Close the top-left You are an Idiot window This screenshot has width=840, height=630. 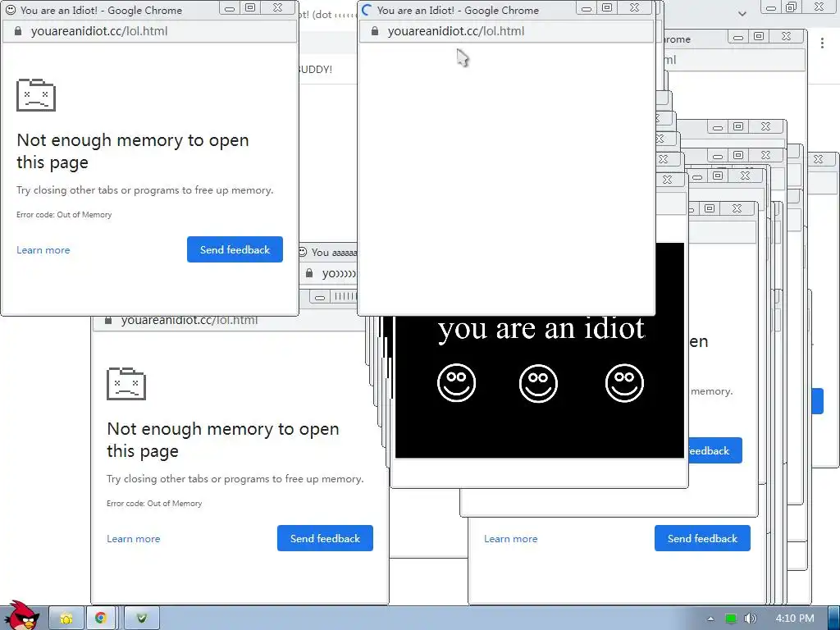click(x=277, y=8)
